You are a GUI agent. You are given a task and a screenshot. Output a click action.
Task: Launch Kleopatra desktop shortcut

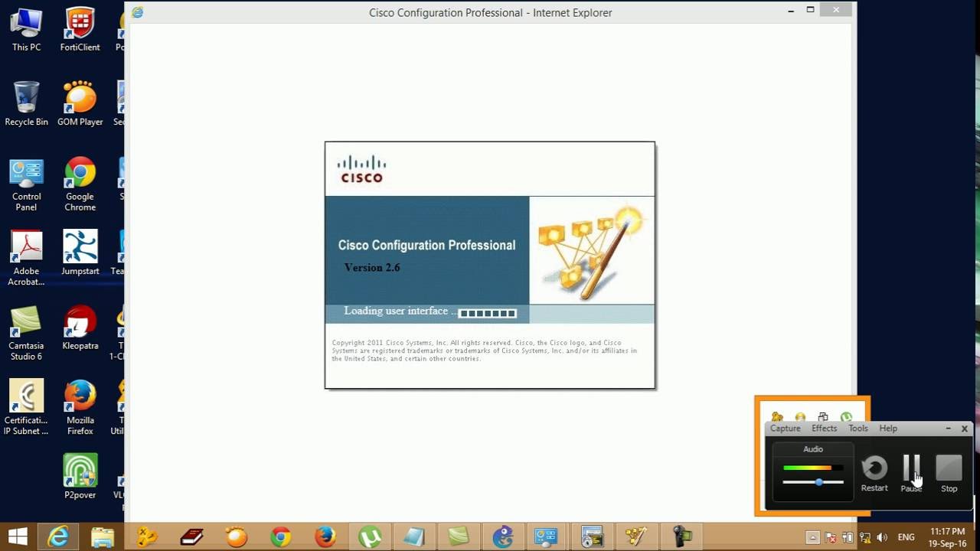(x=80, y=328)
